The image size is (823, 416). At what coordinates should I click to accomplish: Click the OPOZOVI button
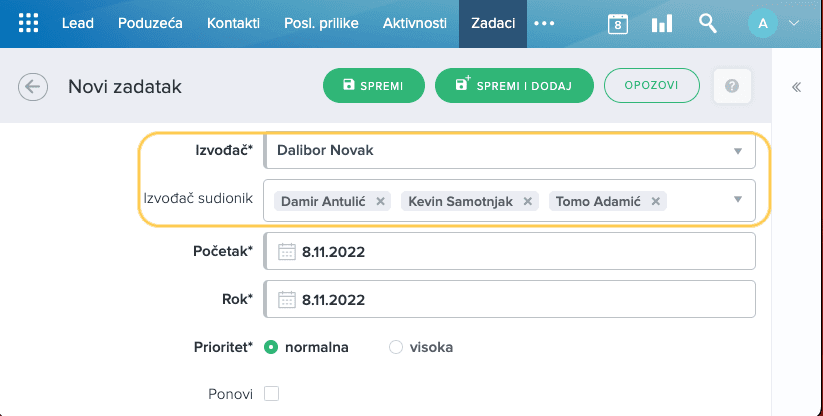(651, 86)
